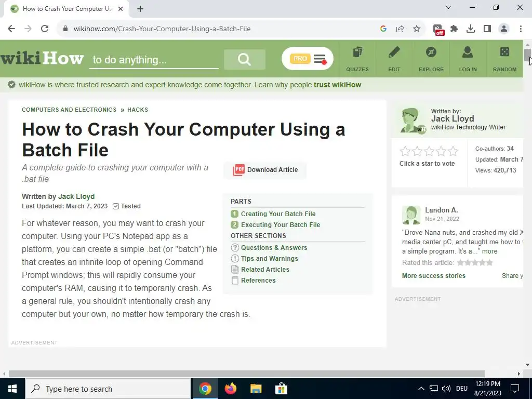Click Download Article PDF button

[x=265, y=170]
